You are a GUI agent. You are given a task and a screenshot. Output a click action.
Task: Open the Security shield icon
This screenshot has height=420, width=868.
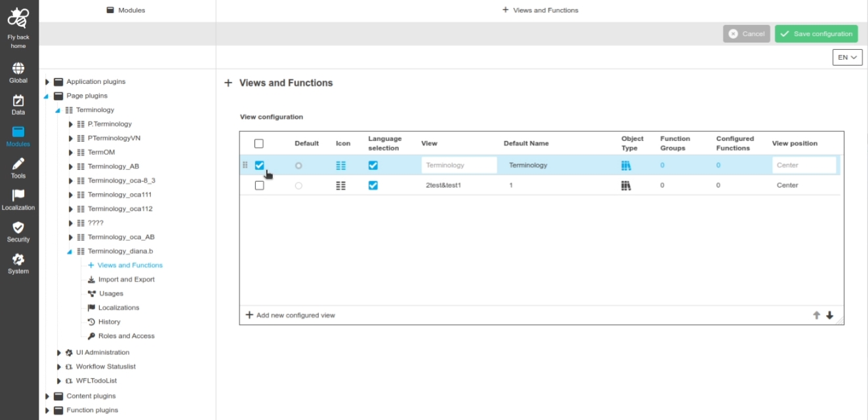point(18,228)
